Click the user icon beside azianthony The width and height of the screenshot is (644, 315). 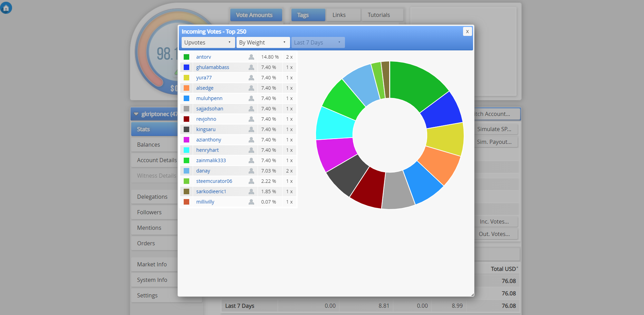tap(251, 140)
